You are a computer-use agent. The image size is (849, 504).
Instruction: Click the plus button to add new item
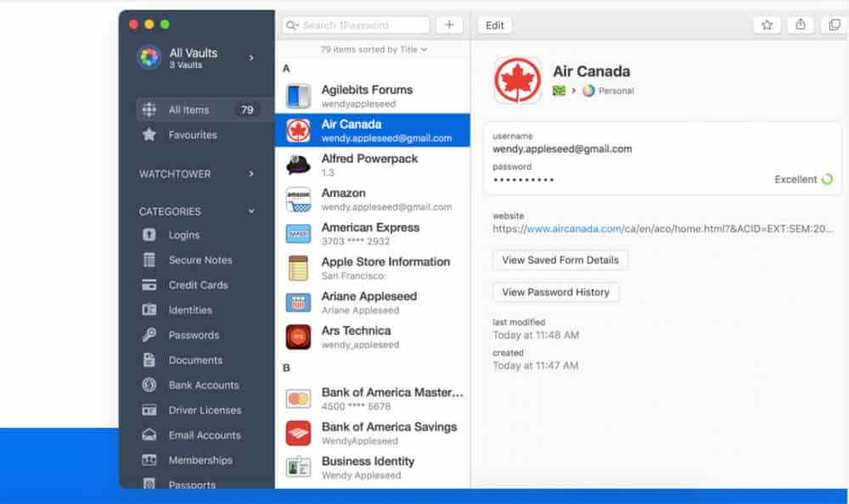(449, 25)
